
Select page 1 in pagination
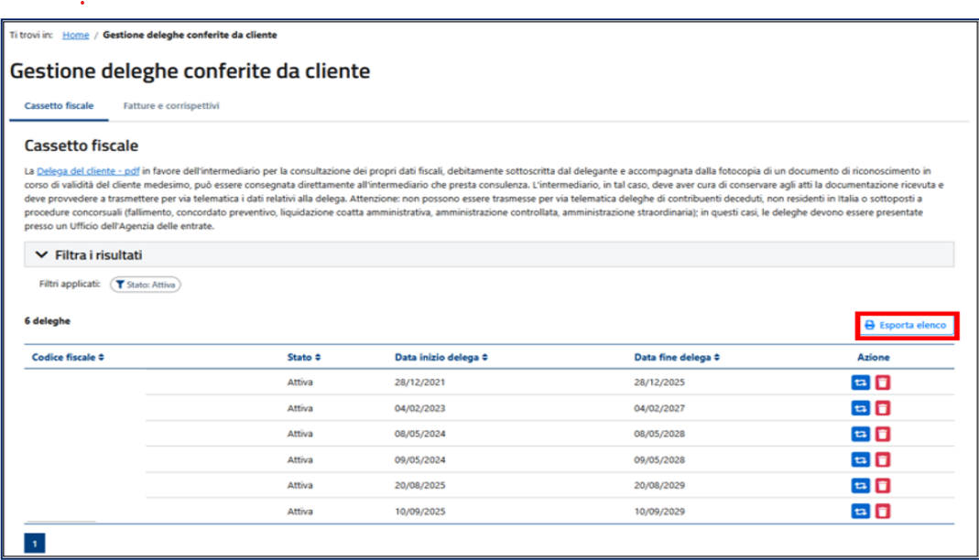coord(34,544)
